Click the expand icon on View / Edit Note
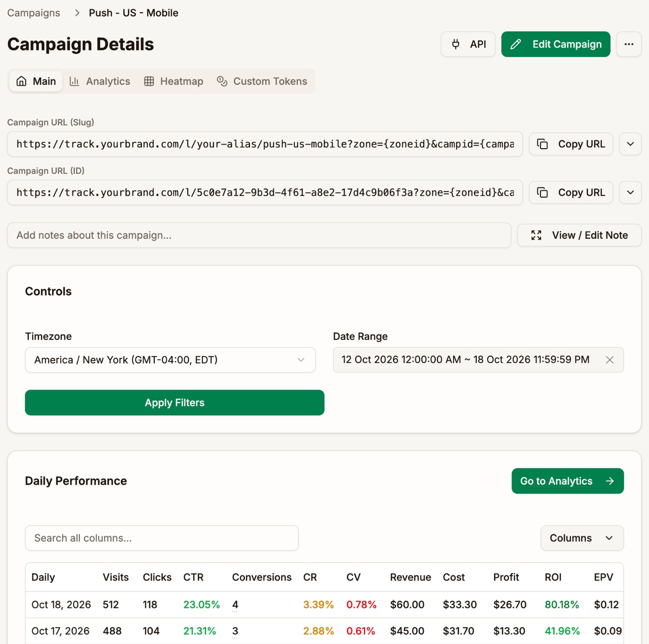 tap(536, 235)
